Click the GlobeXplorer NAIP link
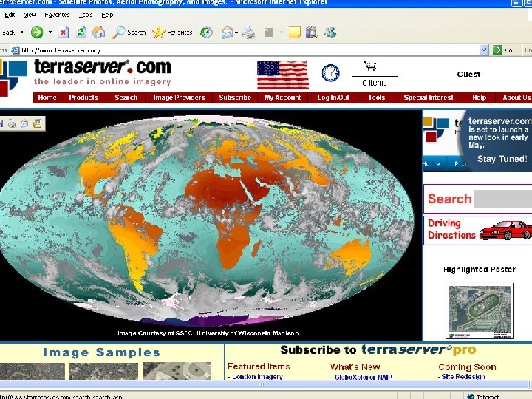Image resolution: width=532 pixels, height=399 pixels. click(364, 377)
